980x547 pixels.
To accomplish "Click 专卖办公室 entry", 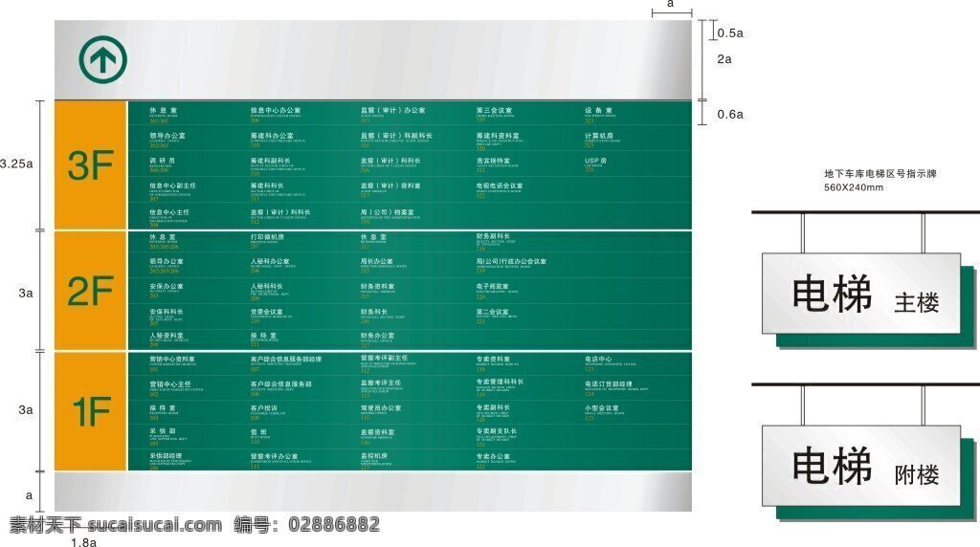I will [x=493, y=456].
